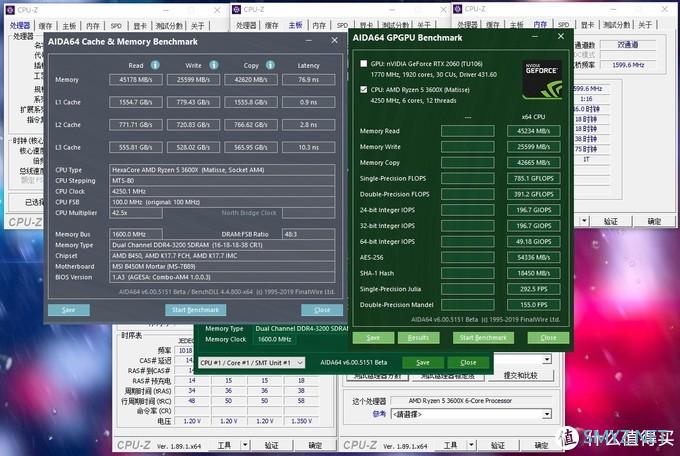680x456 pixels.
Task: Enable the GPU nVIDIA GeForce RTX 2060 checkbox
Action: 363,63
